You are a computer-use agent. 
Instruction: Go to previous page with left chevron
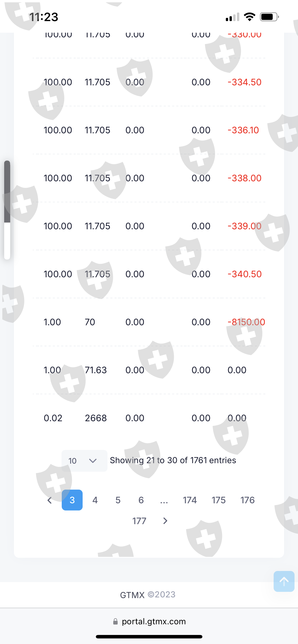click(49, 500)
